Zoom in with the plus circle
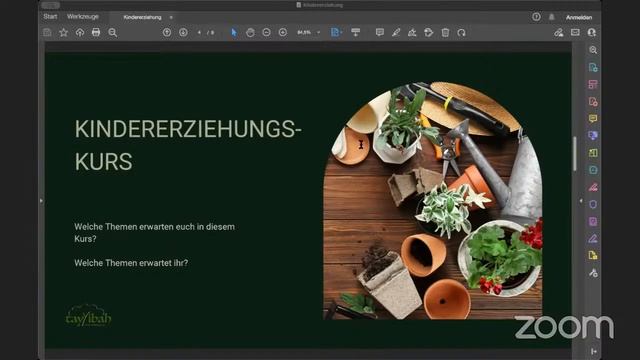The image size is (640, 360). coord(283,32)
